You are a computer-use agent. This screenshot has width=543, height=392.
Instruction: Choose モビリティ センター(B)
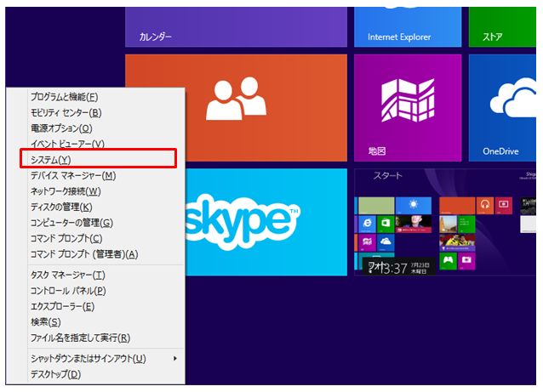tap(66, 112)
